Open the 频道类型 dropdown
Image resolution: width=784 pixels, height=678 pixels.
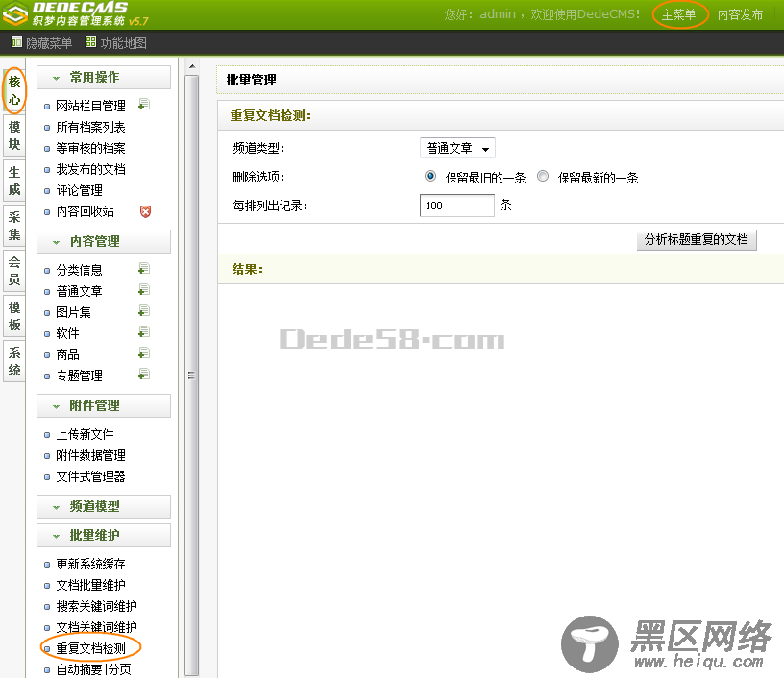click(457, 149)
